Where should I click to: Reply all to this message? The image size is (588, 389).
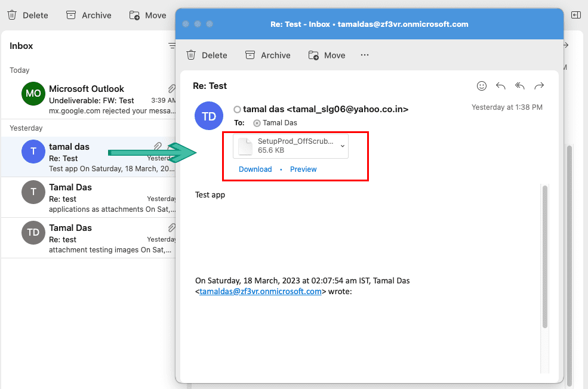pos(519,86)
